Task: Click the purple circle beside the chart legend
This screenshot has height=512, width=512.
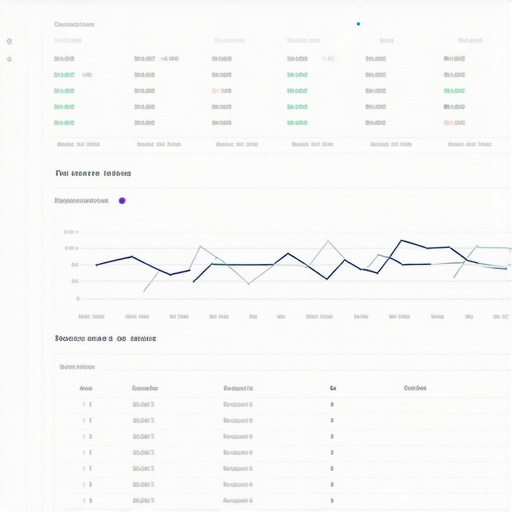Action: click(x=122, y=201)
